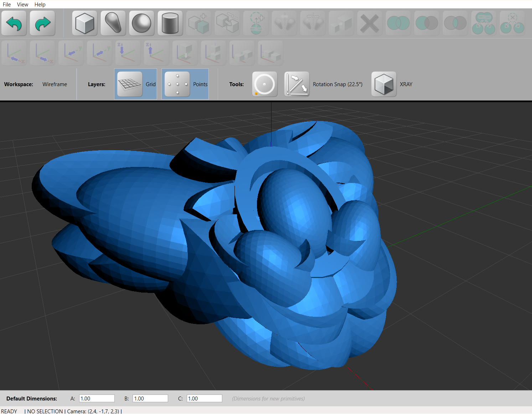Switch workspace to Wireframe

[x=55, y=84]
